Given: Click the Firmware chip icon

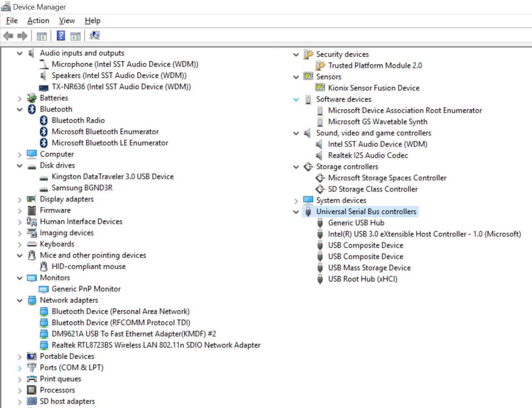Looking at the screenshot, I should [32, 210].
